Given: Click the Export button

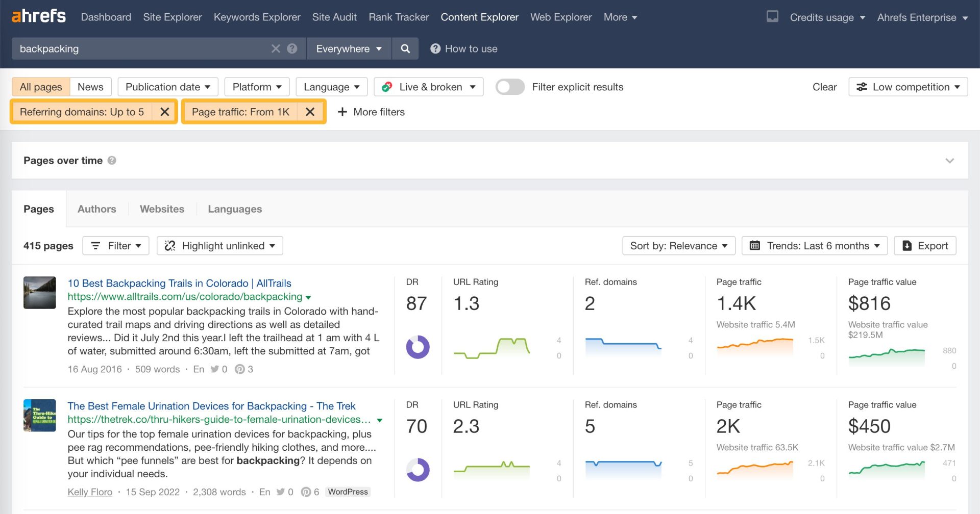Looking at the screenshot, I should (925, 246).
